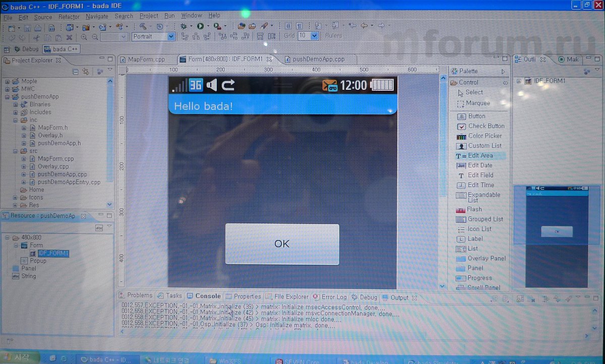Screen dimensions: 605x364
Task: Click the Debug bug toolbar icon
Action: click(184, 26)
